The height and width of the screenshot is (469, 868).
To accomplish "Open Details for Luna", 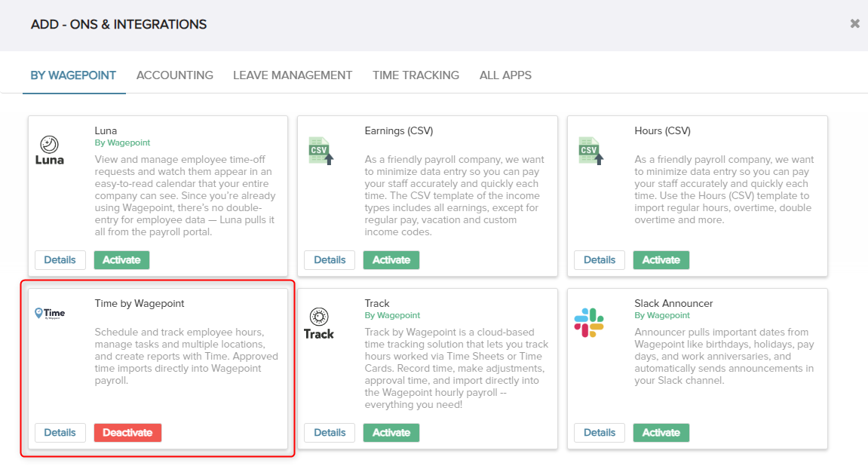I will (60, 259).
